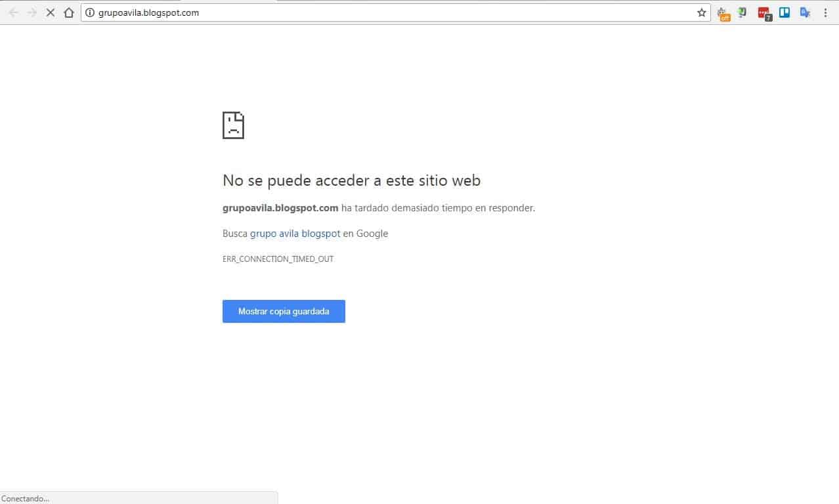
Task: Click the ERR_CONNECTION_TIMED_OUT error code
Action: coord(278,259)
